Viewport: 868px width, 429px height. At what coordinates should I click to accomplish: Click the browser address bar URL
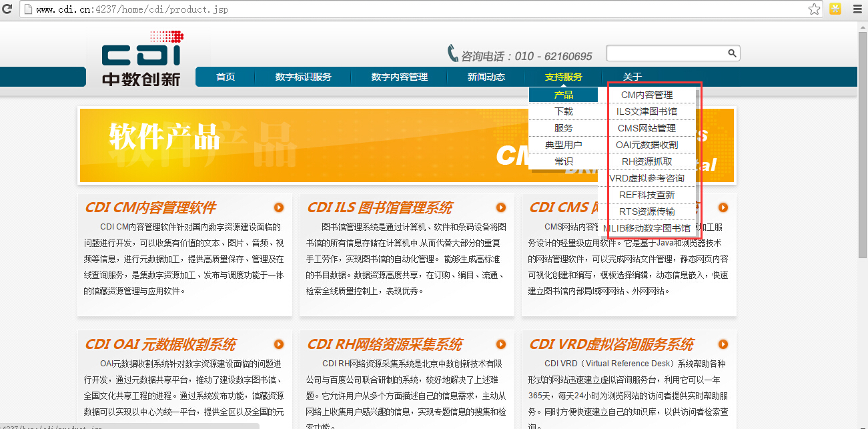[133, 10]
